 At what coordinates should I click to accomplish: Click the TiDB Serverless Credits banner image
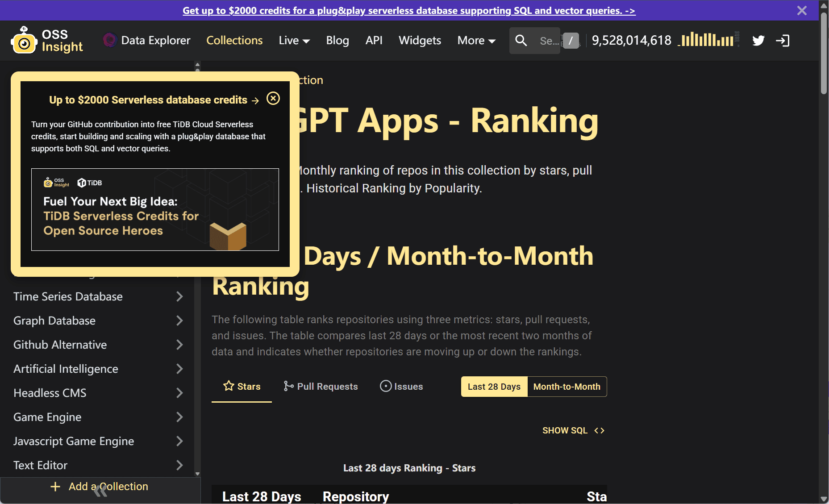click(x=155, y=209)
